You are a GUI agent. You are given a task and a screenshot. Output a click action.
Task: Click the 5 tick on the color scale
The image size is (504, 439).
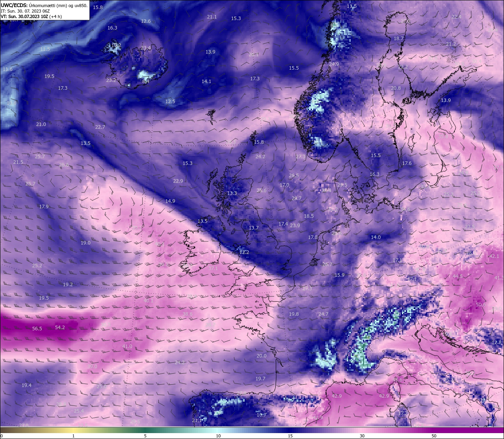pyautogui.click(x=145, y=436)
